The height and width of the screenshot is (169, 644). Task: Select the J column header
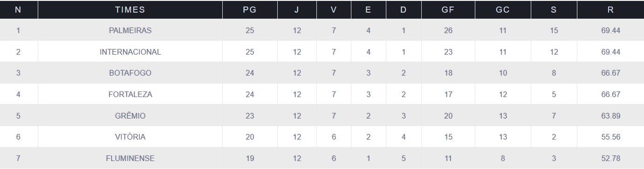297,10
